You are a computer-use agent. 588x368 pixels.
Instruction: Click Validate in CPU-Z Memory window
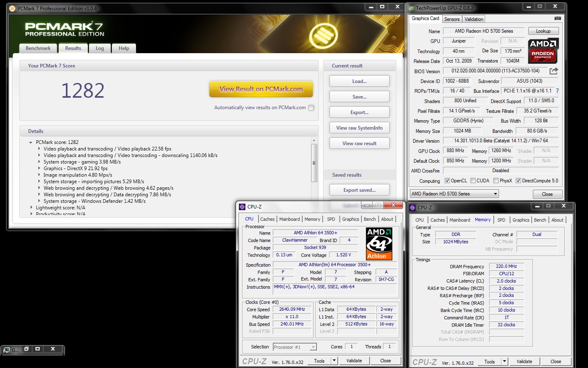(x=524, y=361)
